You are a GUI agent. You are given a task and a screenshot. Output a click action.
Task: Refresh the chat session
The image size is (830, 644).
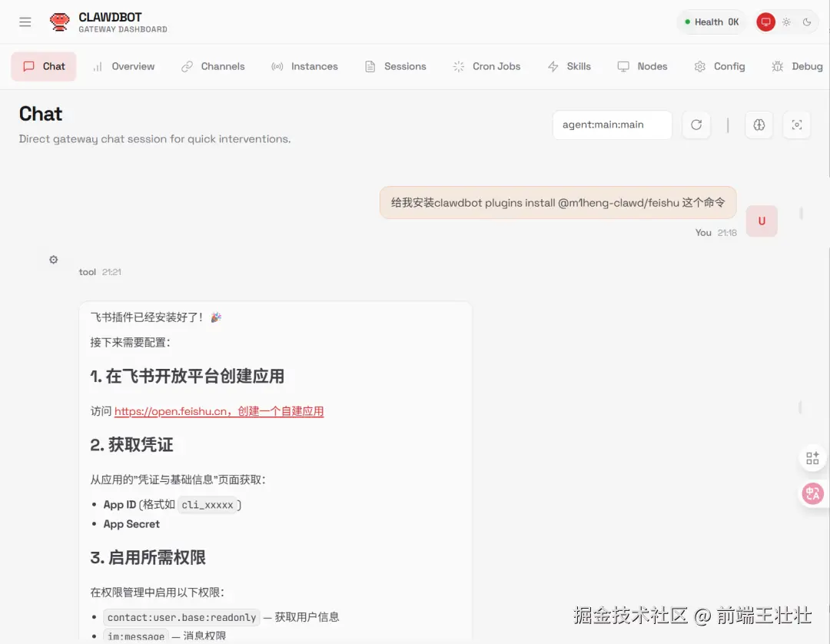point(696,125)
